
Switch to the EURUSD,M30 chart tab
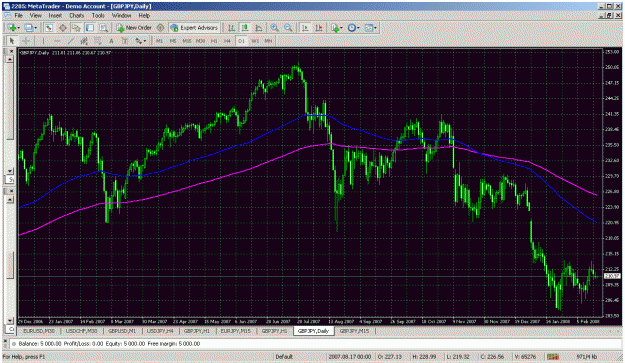(x=39, y=331)
